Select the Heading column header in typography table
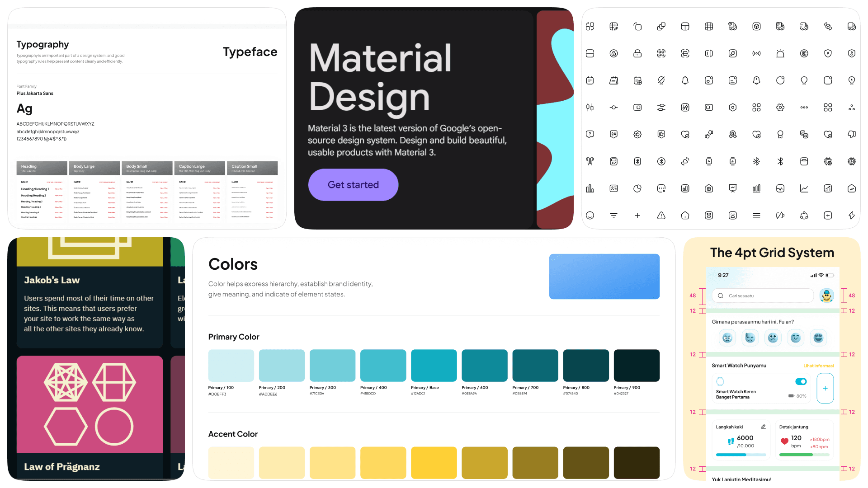Viewport: 868px width, 488px height. click(42, 168)
